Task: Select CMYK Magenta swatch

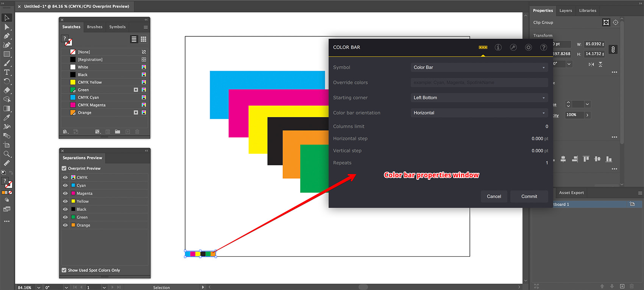Action: tap(104, 105)
